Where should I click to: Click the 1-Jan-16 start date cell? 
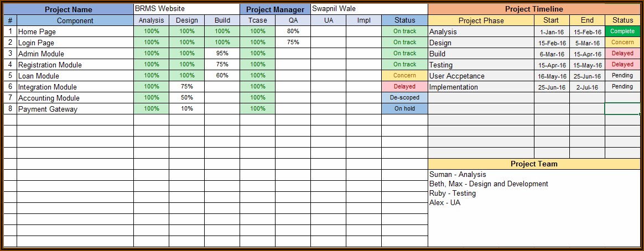(x=552, y=32)
